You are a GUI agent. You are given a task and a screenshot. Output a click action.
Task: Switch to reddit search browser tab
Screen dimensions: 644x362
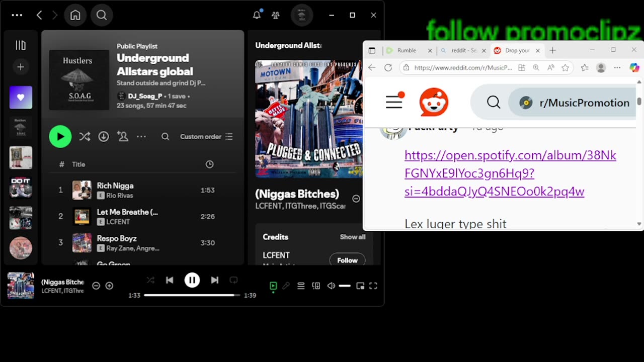pos(463,50)
